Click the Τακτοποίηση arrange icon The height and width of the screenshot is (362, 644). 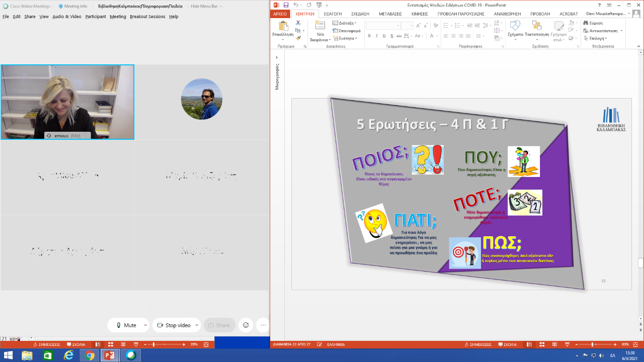537,26
